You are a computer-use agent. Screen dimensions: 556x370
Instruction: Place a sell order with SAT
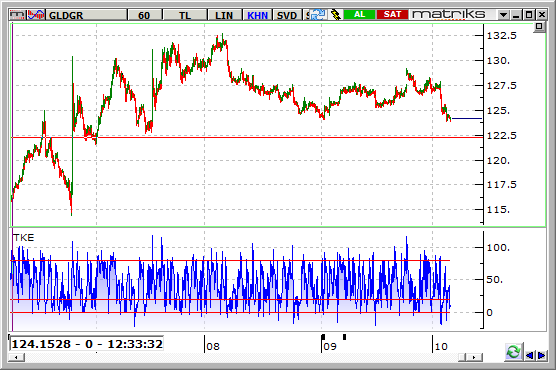[392, 15]
